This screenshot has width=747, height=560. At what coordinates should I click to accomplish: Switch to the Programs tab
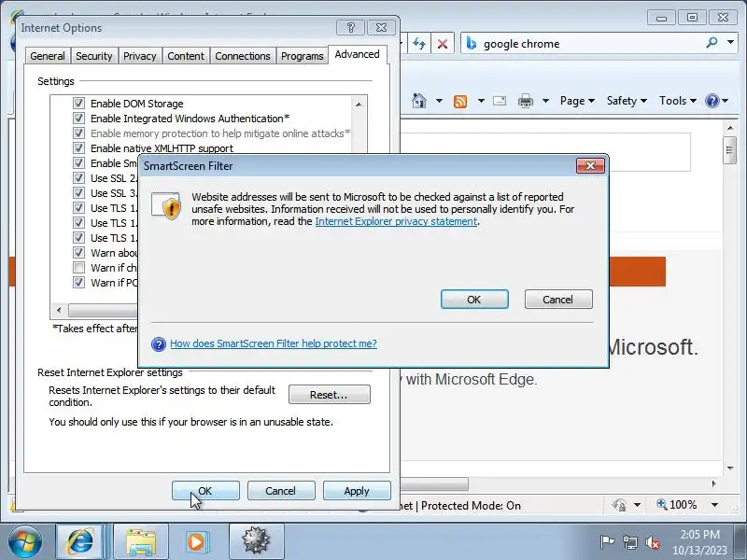pos(302,56)
